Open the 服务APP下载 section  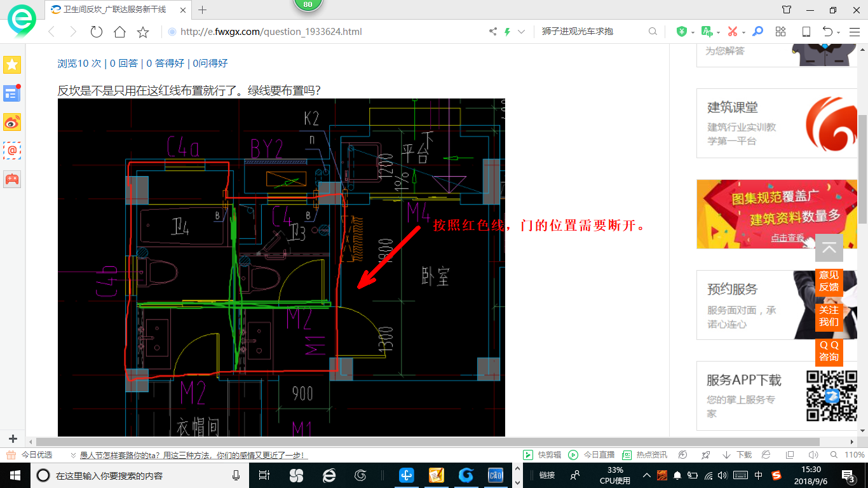point(777,396)
